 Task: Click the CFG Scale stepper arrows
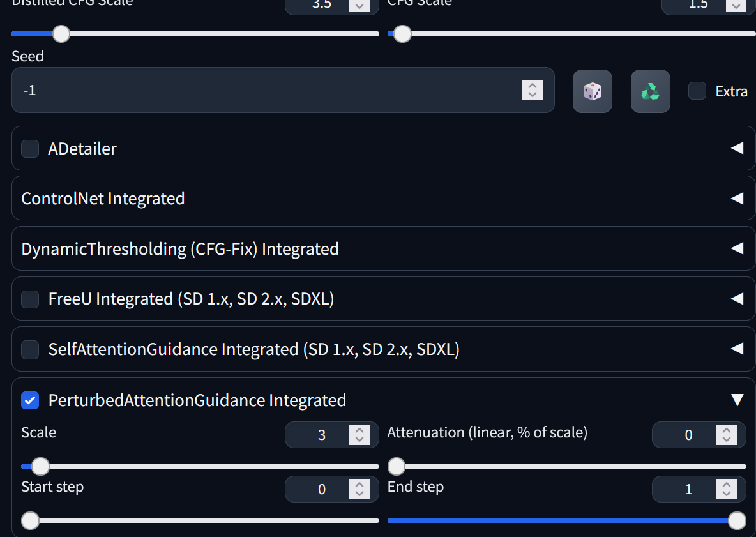[736, 5]
